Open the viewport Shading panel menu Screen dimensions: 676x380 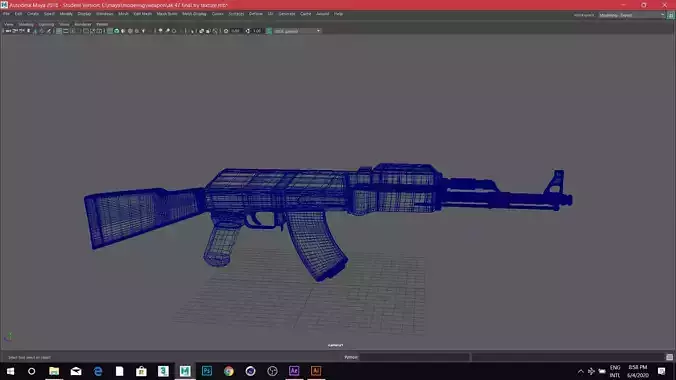coord(26,25)
